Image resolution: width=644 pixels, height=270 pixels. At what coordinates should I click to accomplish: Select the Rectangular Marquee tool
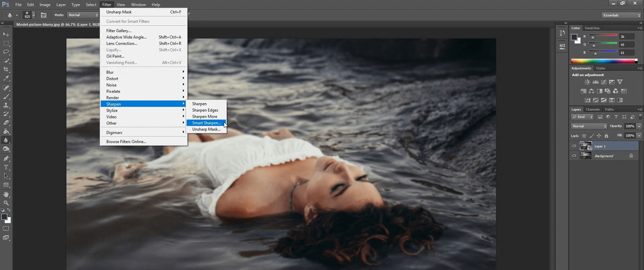(x=6, y=43)
